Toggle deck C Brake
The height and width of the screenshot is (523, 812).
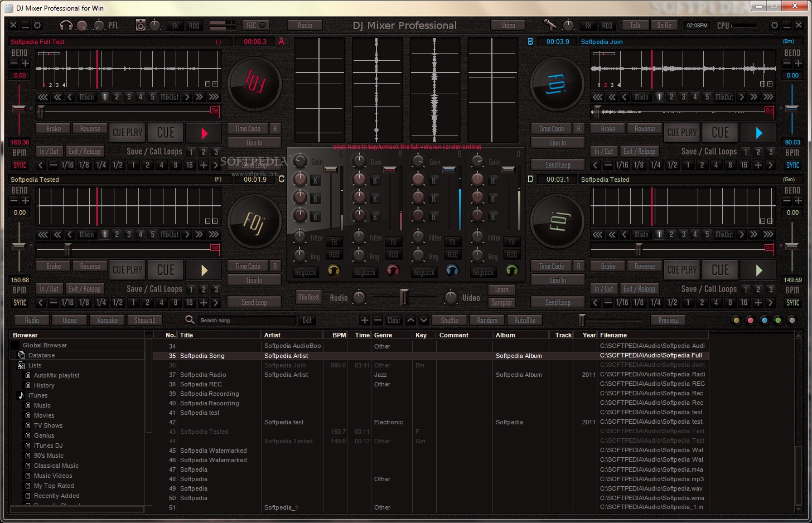[54, 267]
